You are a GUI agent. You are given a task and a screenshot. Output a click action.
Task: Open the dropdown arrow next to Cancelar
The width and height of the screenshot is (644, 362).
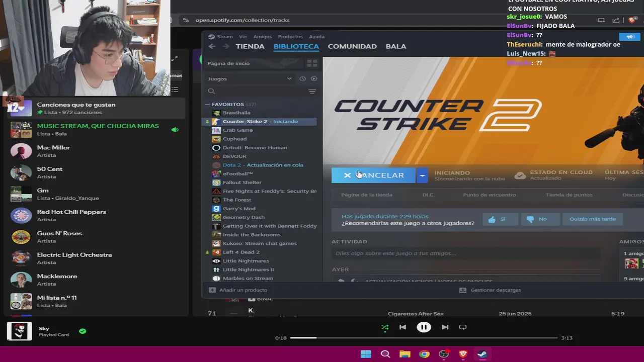pos(422,175)
